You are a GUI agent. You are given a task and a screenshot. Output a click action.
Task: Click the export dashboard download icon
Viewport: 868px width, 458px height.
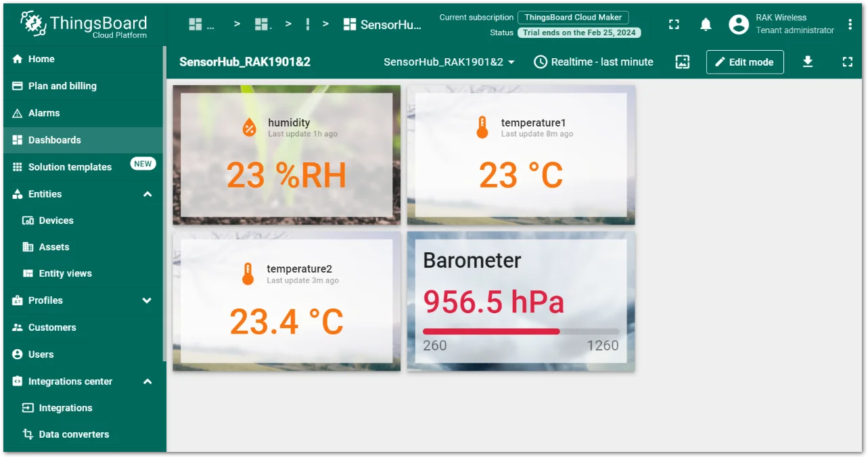pos(807,62)
